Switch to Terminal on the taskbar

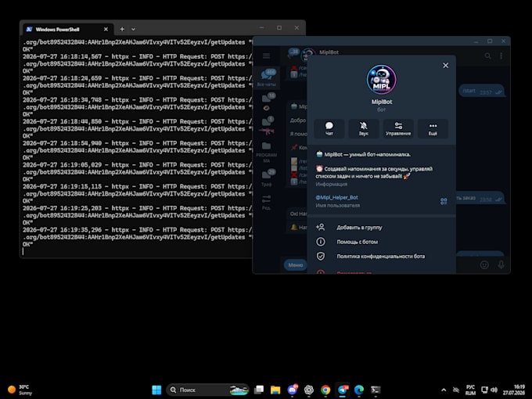point(376,390)
